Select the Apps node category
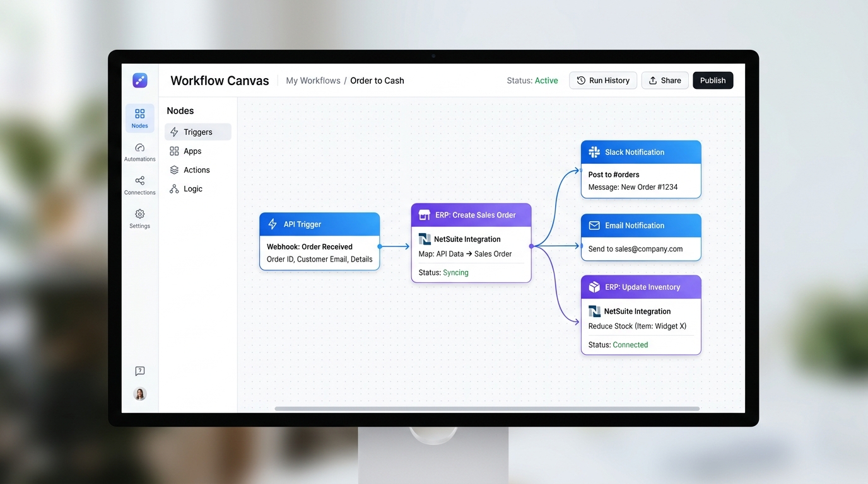Screen dimensions: 868x484 click(x=198, y=151)
